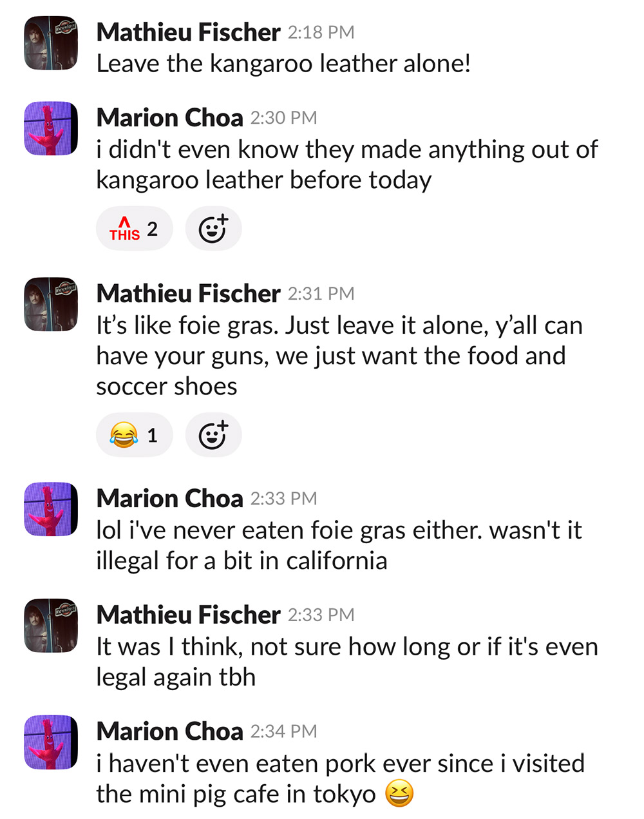Click the Mathieu Fischer name above "Leave the kangaroo leather alone!"

coord(188,32)
